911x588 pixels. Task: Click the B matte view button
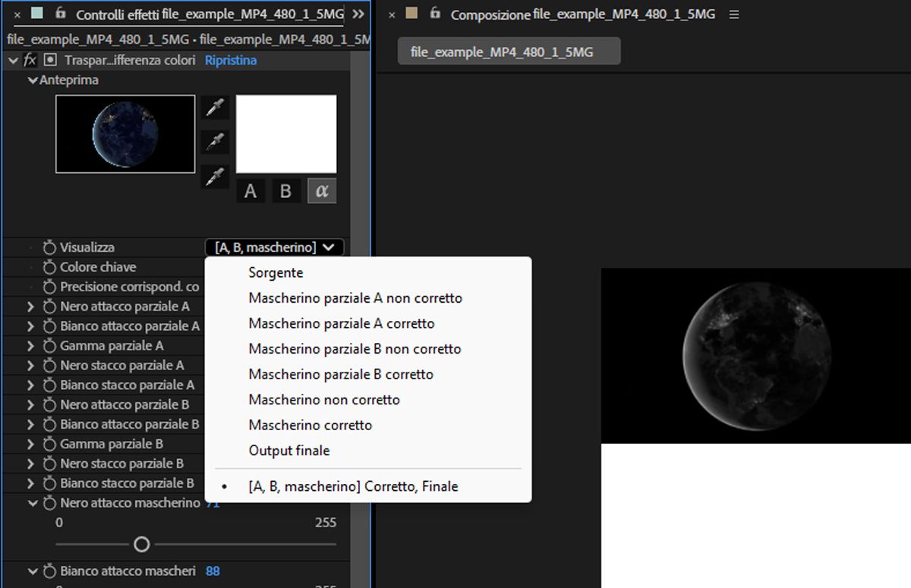(x=285, y=190)
